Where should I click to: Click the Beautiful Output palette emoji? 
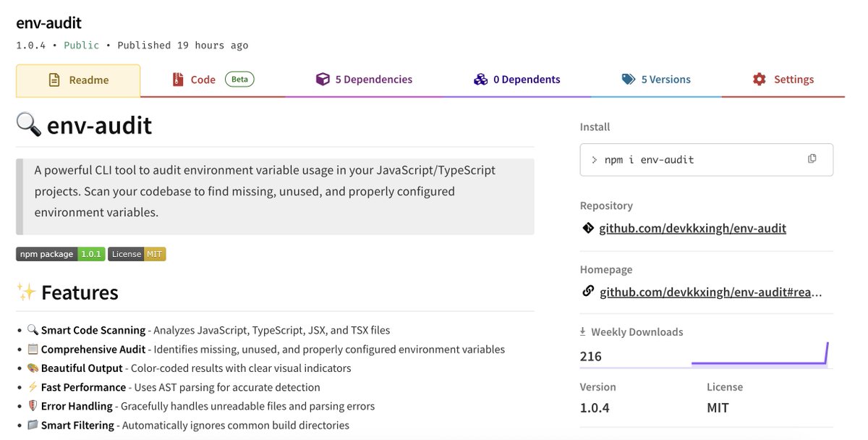(33, 368)
